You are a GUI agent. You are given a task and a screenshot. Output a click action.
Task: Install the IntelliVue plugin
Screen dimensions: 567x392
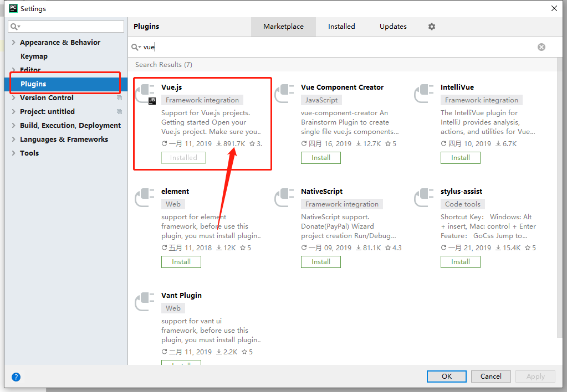pyautogui.click(x=461, y=158)
